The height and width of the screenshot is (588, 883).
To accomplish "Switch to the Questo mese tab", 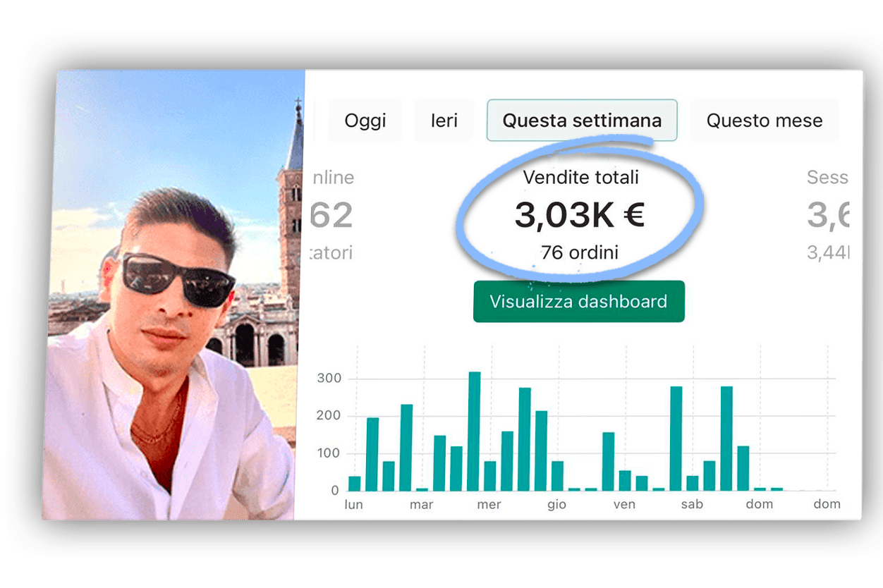I will (765, 121).
